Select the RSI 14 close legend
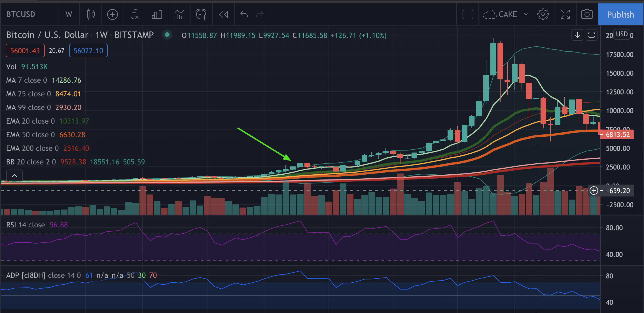 pos(37,225)
